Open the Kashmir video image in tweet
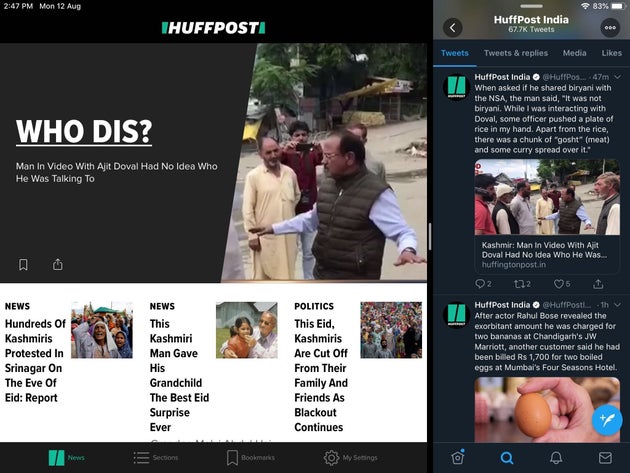The height and width of the screenshot is (473, 630). [x=547, y=197]
